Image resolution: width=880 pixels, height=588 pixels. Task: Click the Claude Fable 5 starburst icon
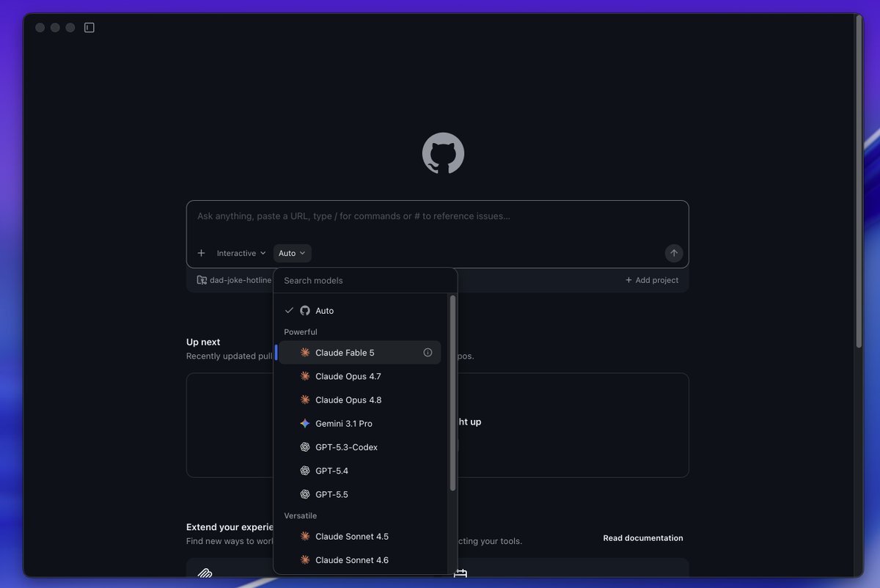tap(305, 353)
